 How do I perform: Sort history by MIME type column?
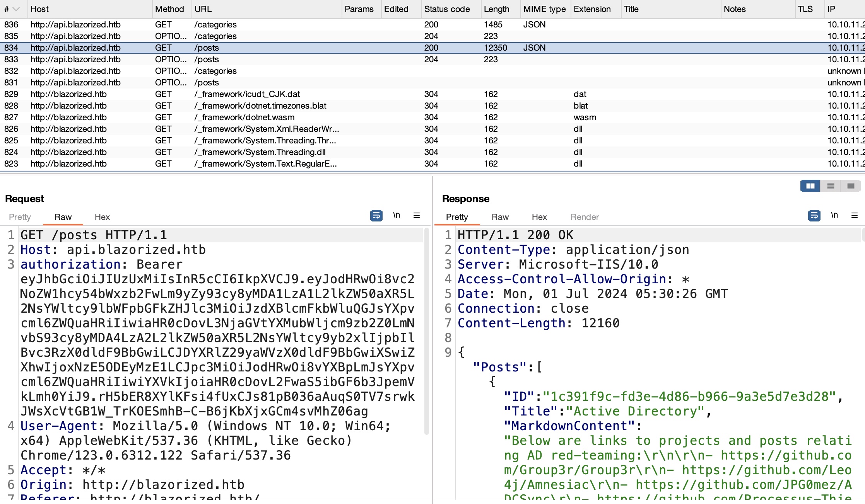pos(544,9)
